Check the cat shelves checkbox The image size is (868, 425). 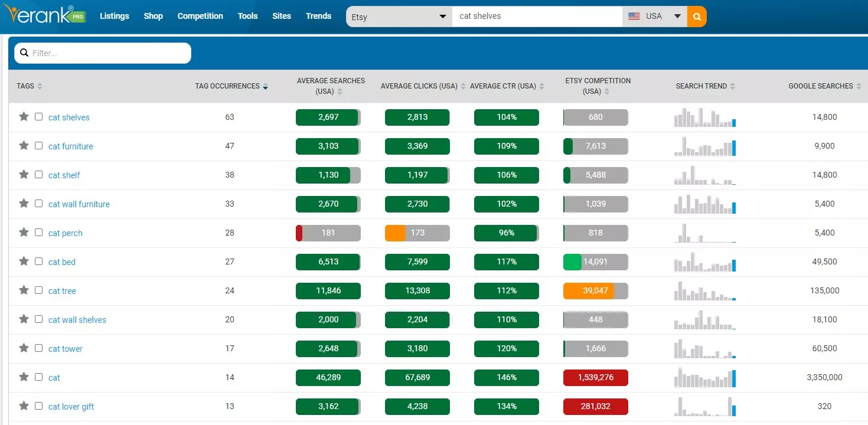[x=38, y=117]
